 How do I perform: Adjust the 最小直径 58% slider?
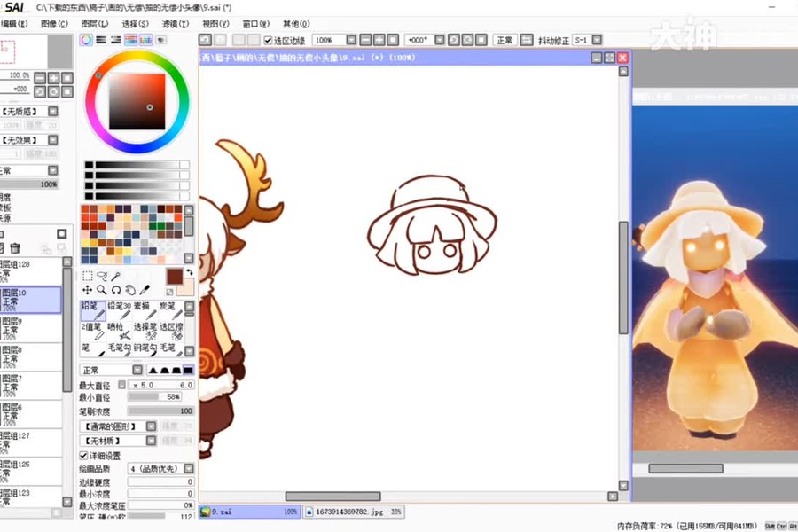[154, 396]
